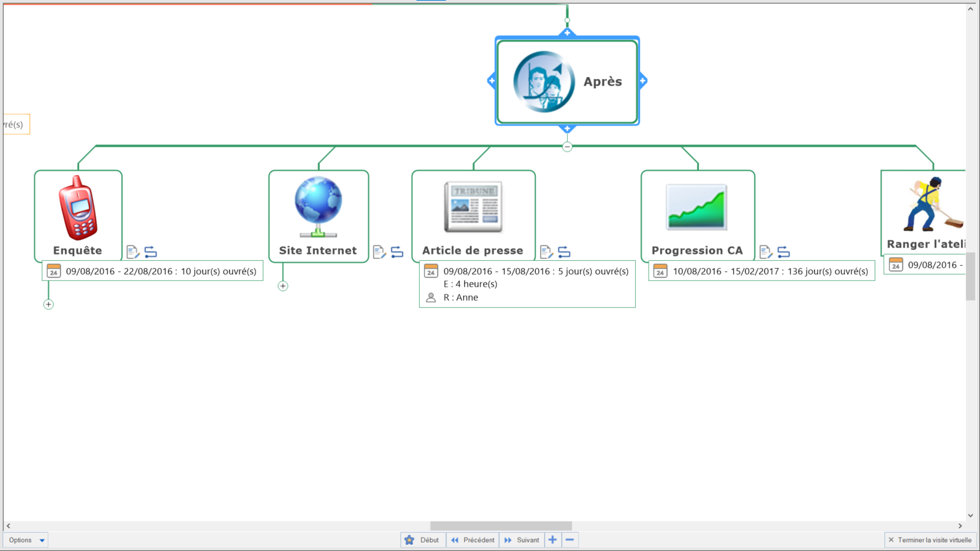Open notes icon beside Progression CA

coord(766,252)
